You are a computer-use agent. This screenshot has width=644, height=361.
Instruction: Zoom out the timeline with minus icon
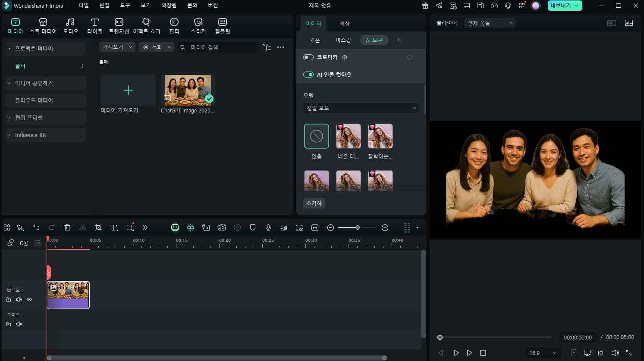[330, 227]
